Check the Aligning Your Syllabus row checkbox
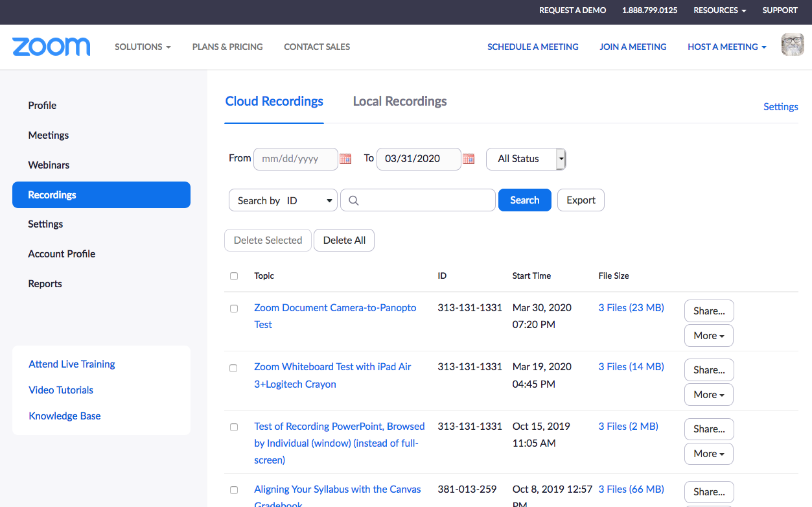 click(x=234, y=490)
